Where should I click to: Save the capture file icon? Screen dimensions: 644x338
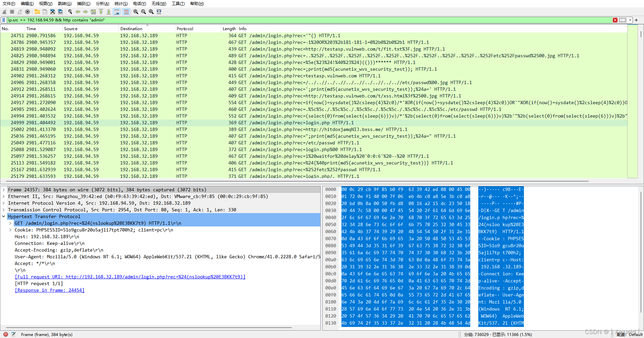tap(45, 12)
